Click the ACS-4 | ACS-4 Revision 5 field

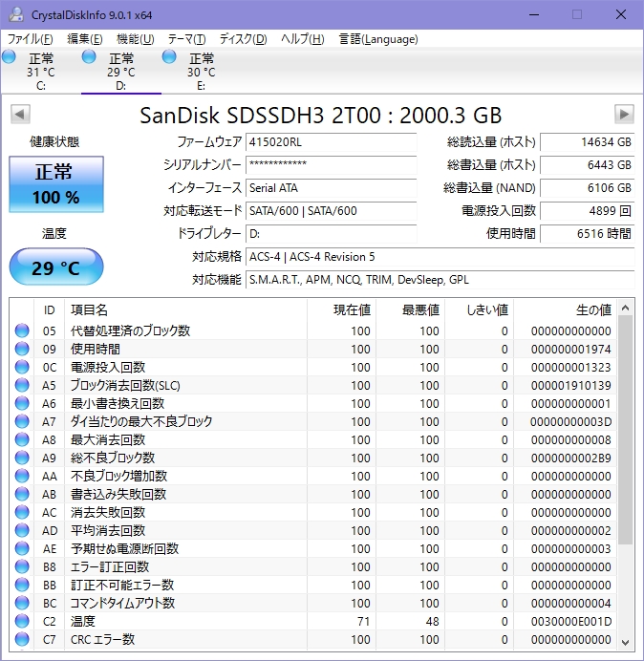coord(440,257)
